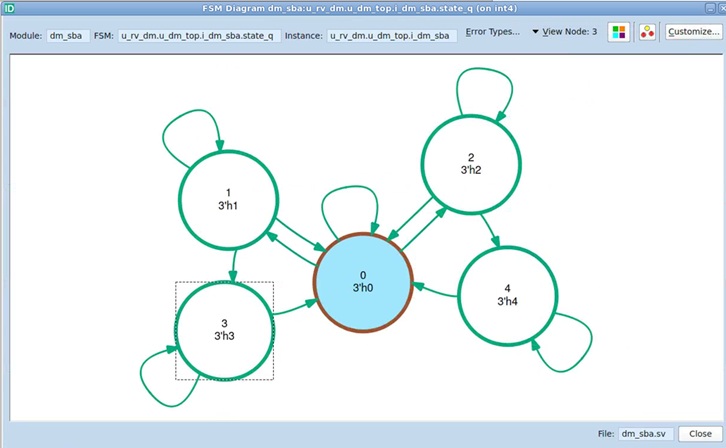Viewport: 726px width, 448px height.
Task: Open the Error Types menu
Action: click(x=493, y=32)
